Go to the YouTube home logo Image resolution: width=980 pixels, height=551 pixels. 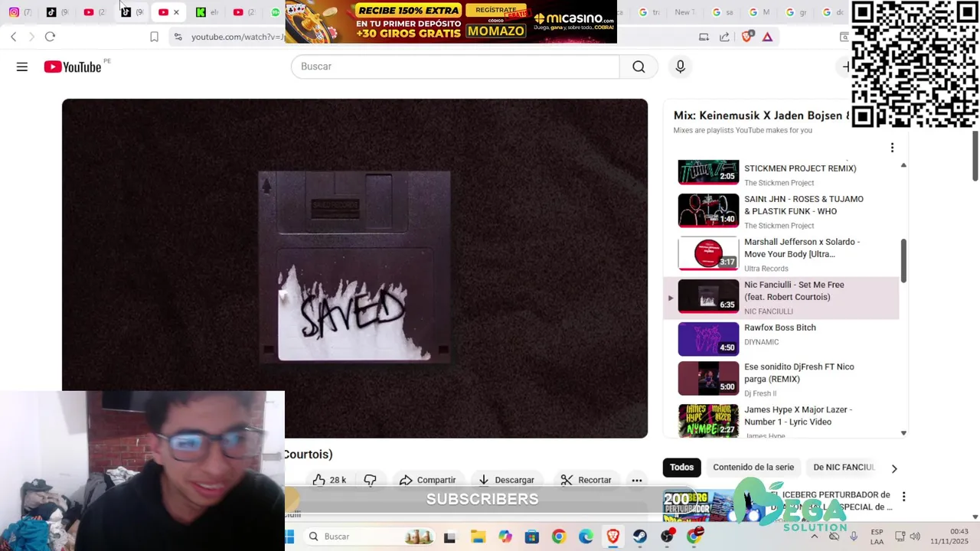pyautogui.click(x=72, y=67)
